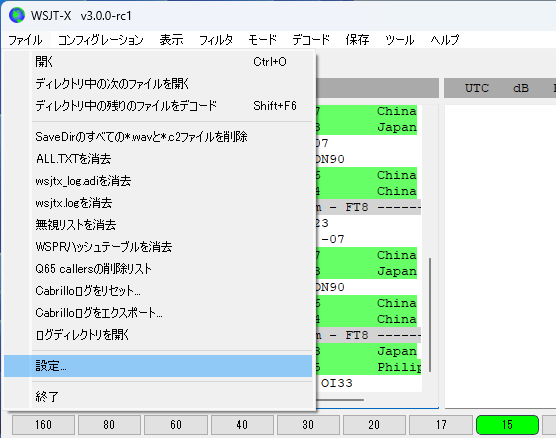Click the band activity horizontal scrollbar
Screen dimensions: 556x438
point(340,400)
